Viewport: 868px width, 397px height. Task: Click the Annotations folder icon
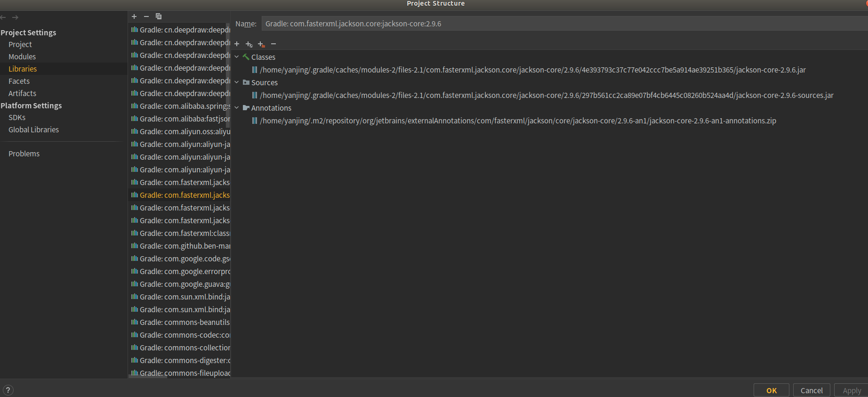(246, 108)
